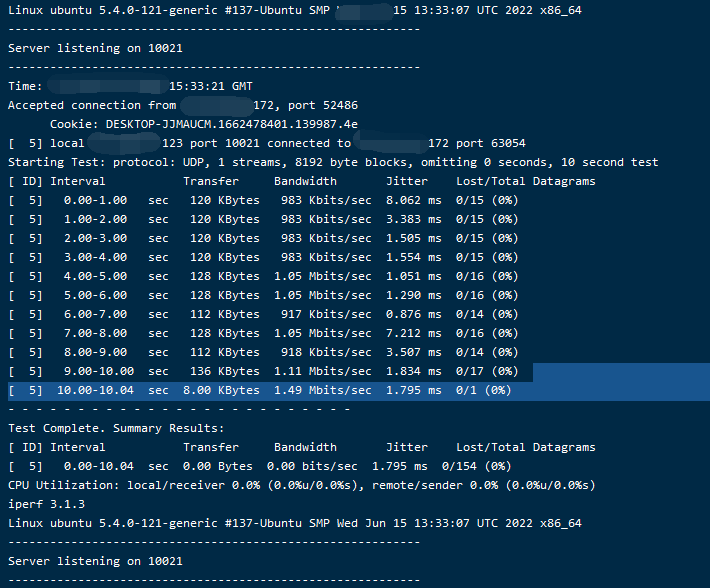Click the first Jitter column header
Viewport: 710px width, 588px height.
click(x=407, y=181)
